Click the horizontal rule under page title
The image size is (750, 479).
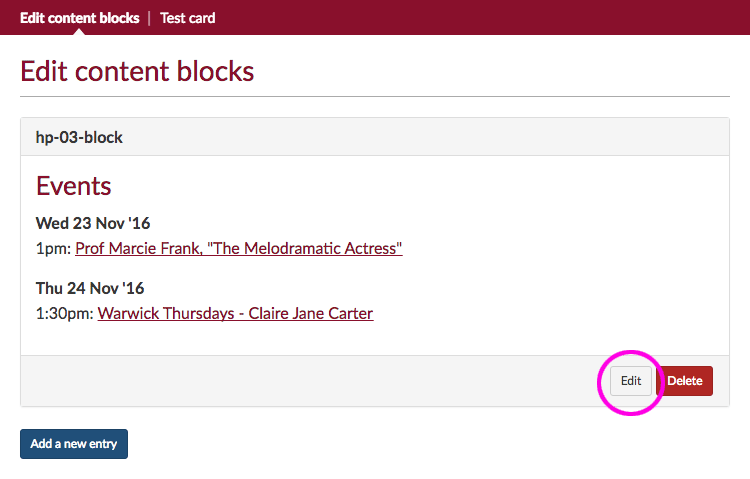point(375,96)
